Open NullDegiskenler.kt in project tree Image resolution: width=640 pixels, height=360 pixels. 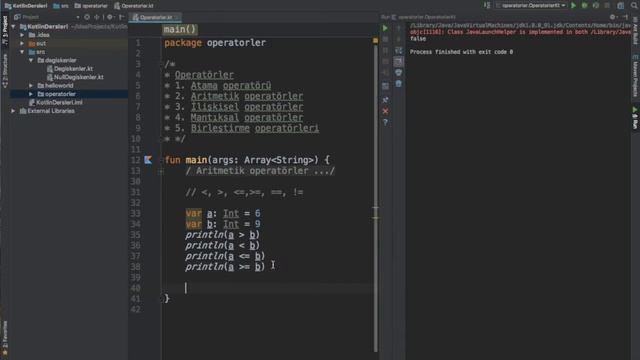coord(75,77)
